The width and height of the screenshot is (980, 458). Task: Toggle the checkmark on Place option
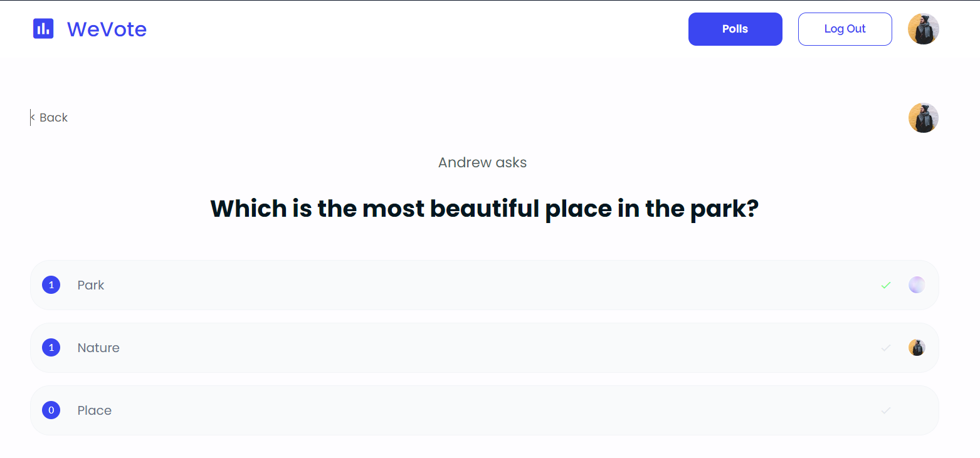[886, 410]
